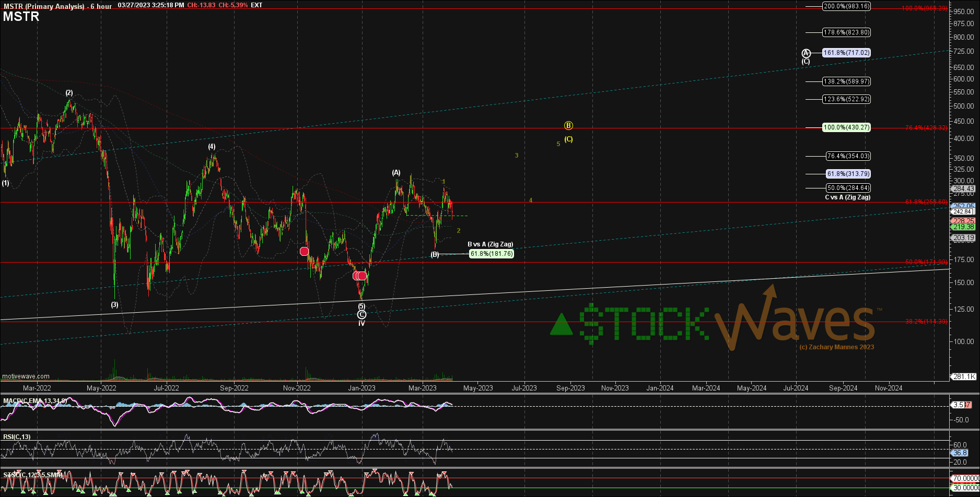The height and width of the screenshot is (497, 980).
Task: Click the white (C) label under circled A
Action: [x=806, y=62]
